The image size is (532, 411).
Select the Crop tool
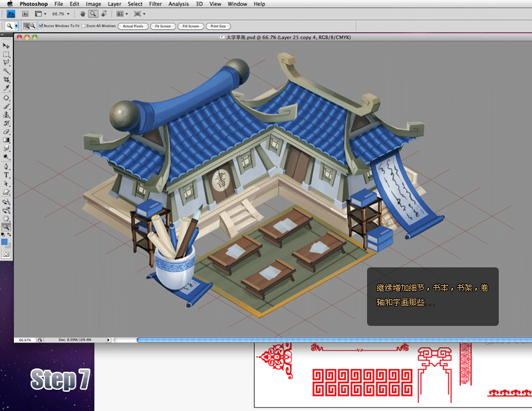pos(6,80)
